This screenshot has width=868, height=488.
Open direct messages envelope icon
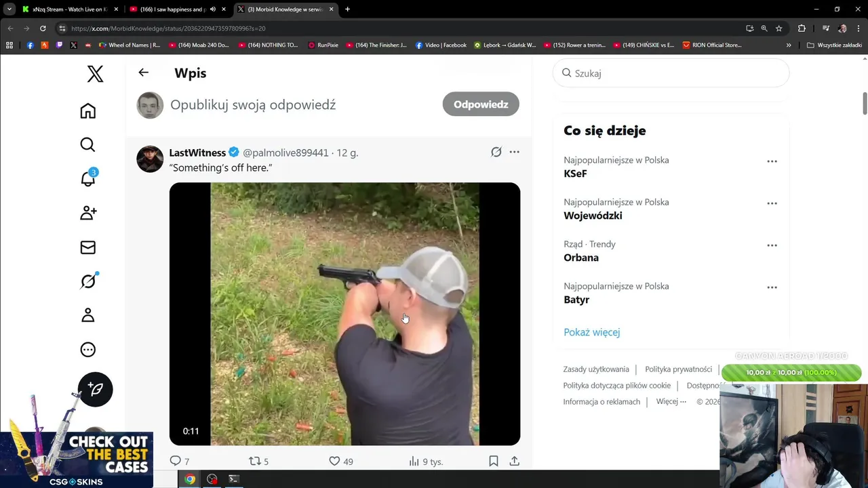click(x=88, y=247)
